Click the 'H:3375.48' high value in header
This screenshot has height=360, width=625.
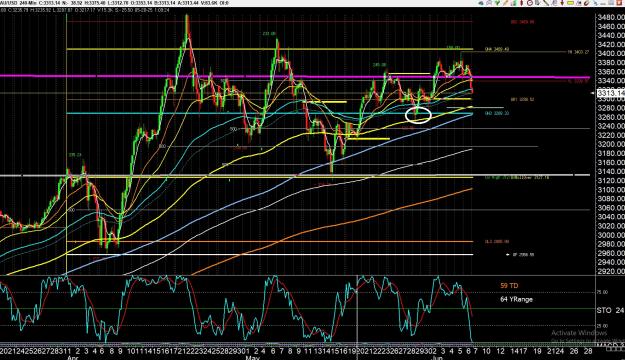95,3
